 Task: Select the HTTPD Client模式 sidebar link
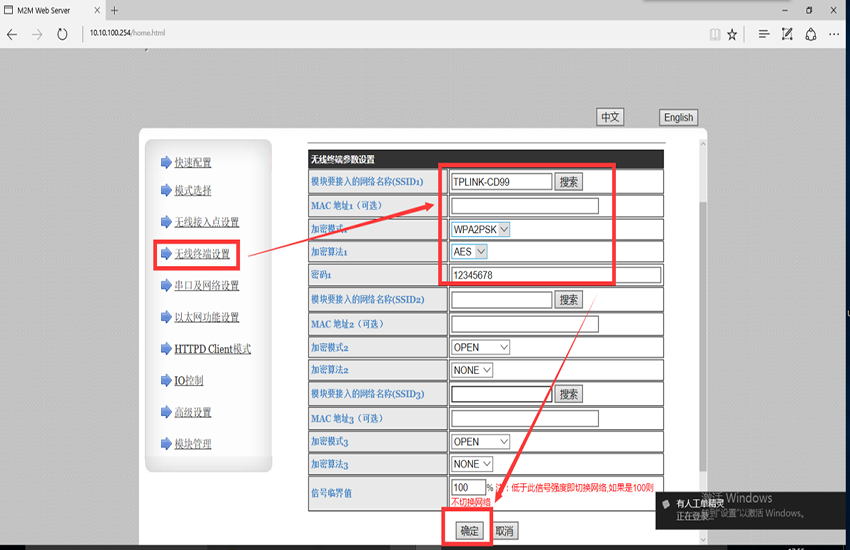coord(212,349)
